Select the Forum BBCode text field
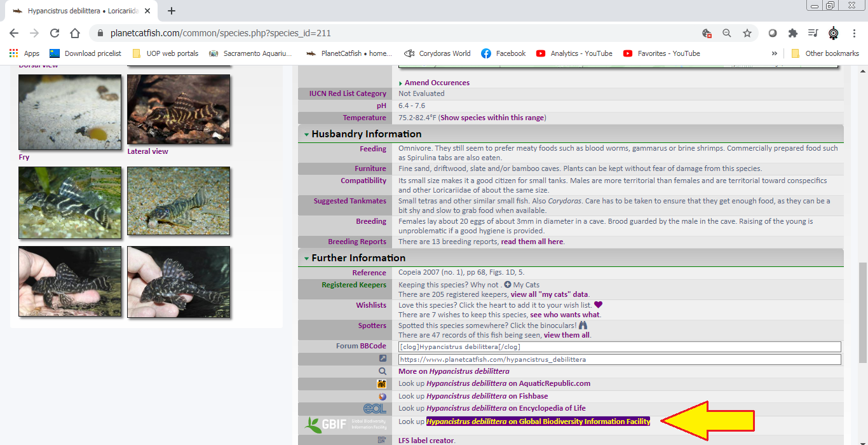Image resolution: width=868 pixels, height=445 pixels. point(620,346)
